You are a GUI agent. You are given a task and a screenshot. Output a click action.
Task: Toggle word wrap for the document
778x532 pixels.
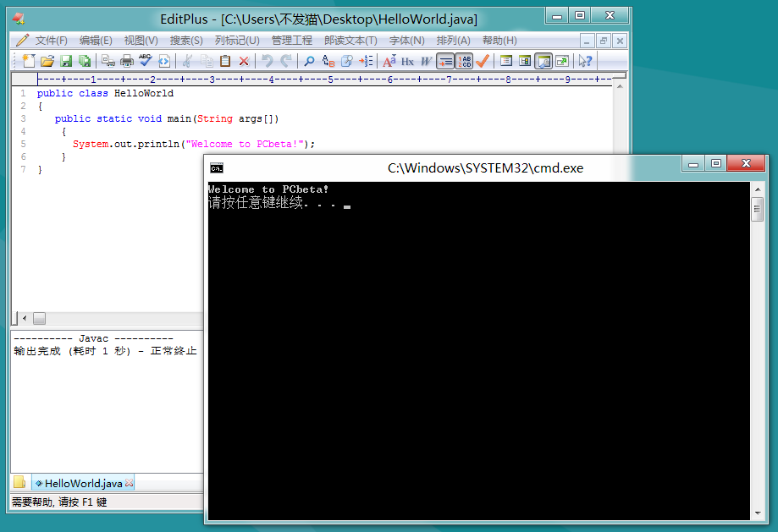pyautogui.click(x=445, y=60)
